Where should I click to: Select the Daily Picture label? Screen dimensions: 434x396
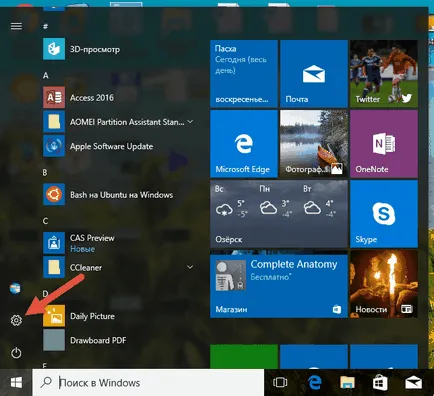pos(92,316)
